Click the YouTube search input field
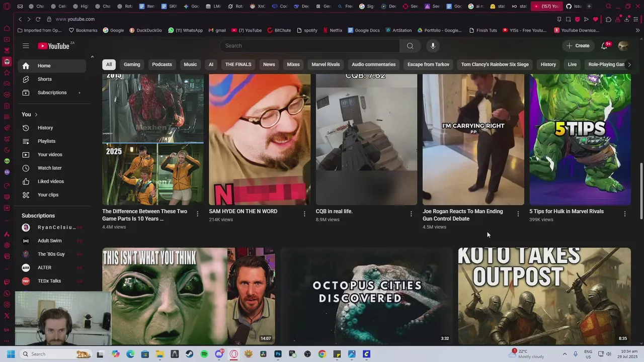Image resolution: width=644 pixels, height=362 pixels. (309, 46)
